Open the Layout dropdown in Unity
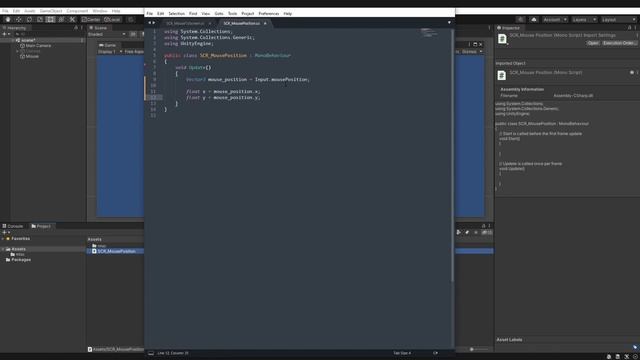The image size is (640, 360). (x=618, y=19)
